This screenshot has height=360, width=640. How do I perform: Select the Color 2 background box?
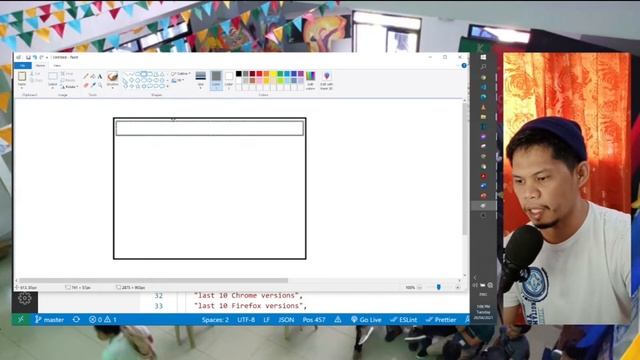[x=229, y=80]
